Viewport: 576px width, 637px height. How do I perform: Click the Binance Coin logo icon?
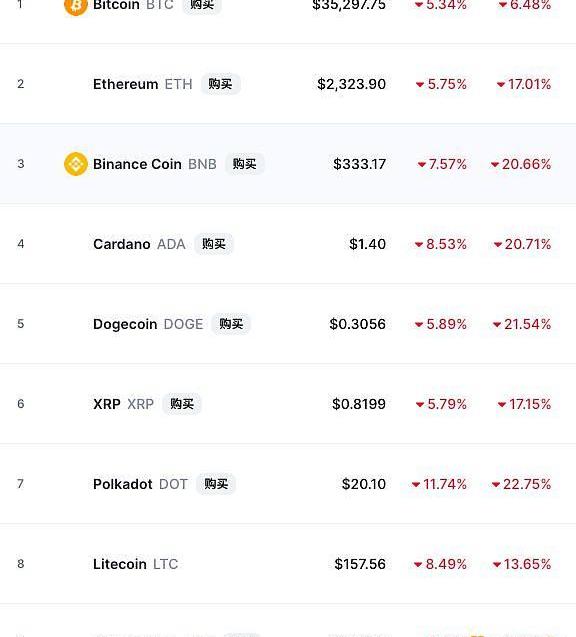pos(76,164)
